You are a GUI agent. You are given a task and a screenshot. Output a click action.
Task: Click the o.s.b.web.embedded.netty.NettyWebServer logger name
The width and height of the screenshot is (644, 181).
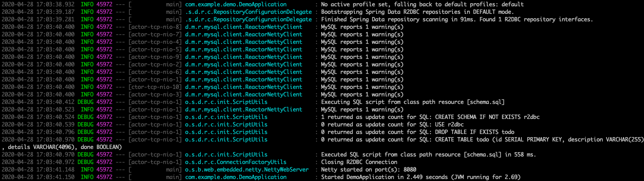point(247,170)
